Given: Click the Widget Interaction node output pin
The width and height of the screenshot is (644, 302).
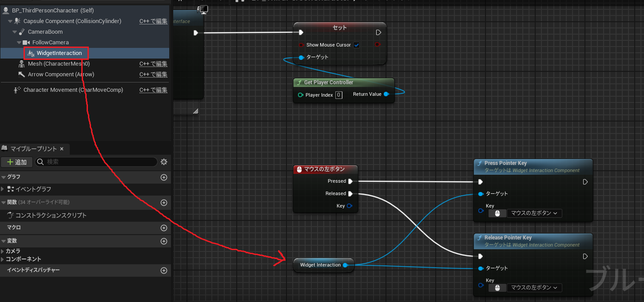Looking at the screenshot, I should (345, 265).
